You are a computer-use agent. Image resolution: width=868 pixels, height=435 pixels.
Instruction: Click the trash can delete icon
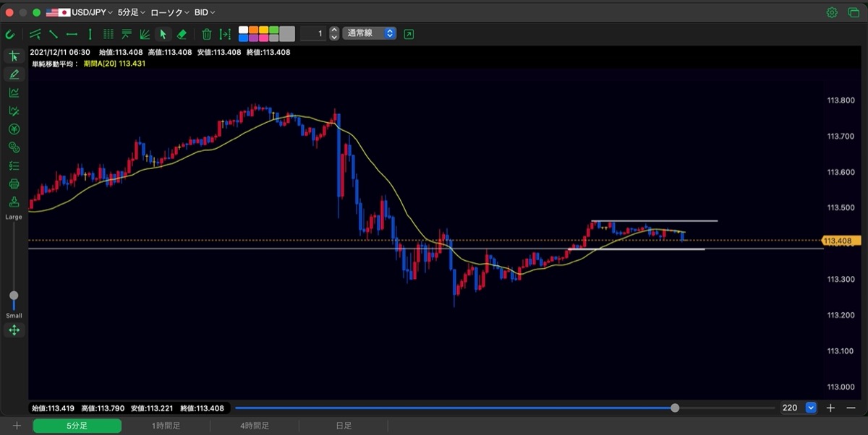coord(206,33)
